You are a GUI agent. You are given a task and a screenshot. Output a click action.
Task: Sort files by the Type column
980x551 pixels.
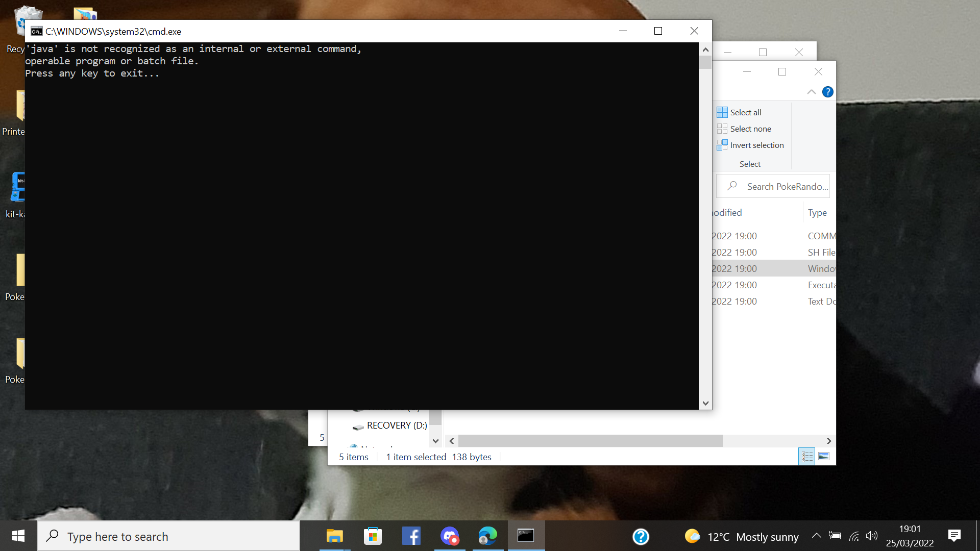tap(817, 212)
